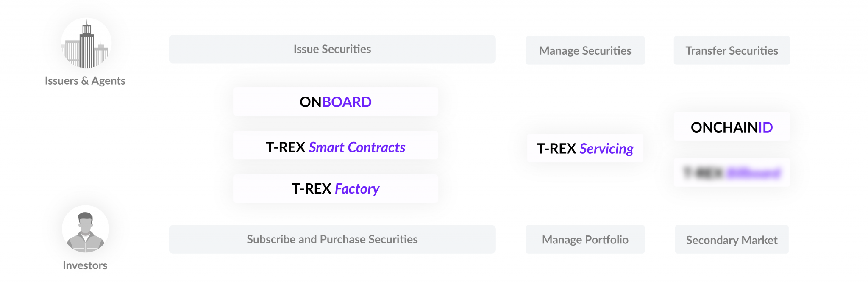The image size is (868, 282).
Task: Click the purple Smart Contracts text
Action: 357,147
